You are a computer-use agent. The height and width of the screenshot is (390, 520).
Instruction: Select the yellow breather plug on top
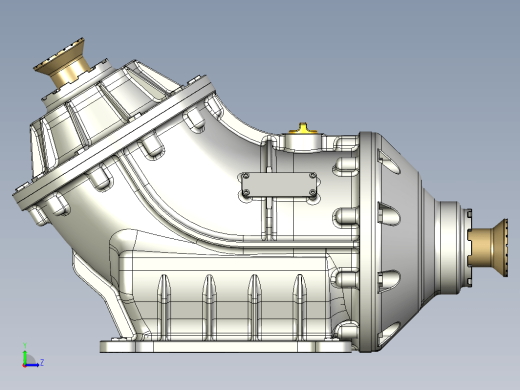click(302, 128)
